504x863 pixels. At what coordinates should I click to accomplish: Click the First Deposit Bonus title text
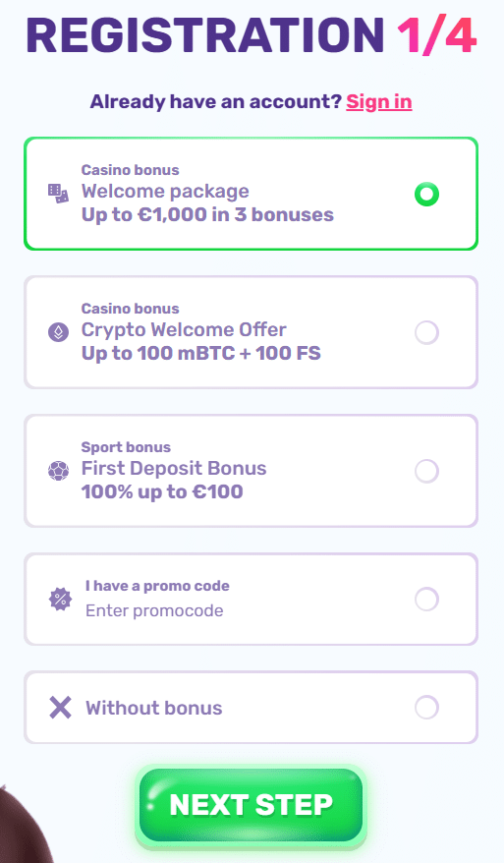(x=174, y=469)
